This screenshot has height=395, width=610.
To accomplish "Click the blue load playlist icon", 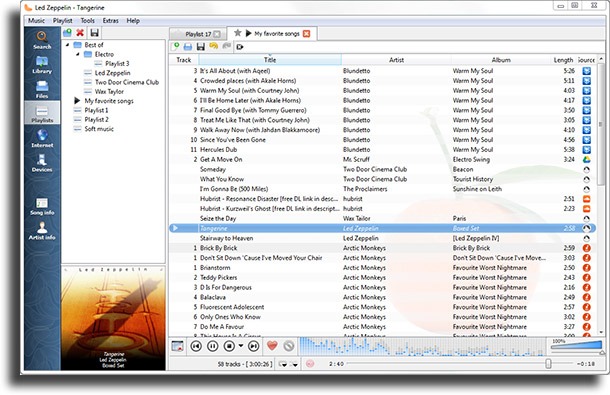I will pos(188,47).
